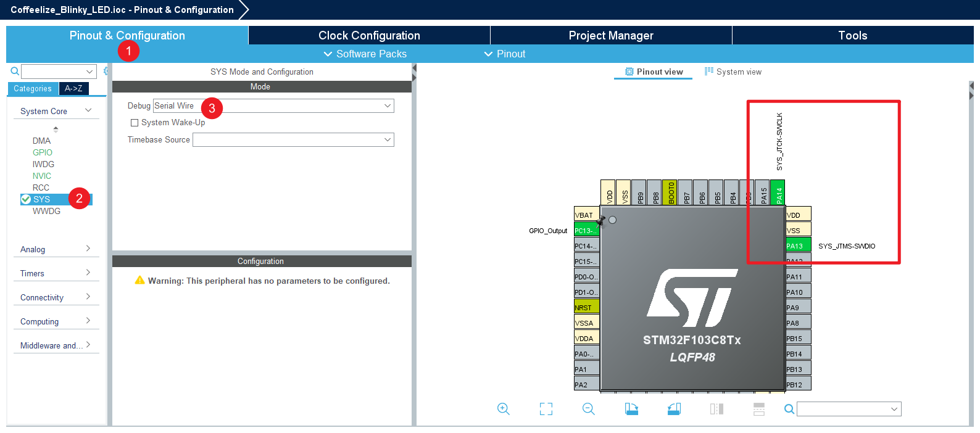Image resolution: width=980 pixels, height=433 pixels.
Task: Click the fit-to-screen frame icon
Action: (546, 409)
